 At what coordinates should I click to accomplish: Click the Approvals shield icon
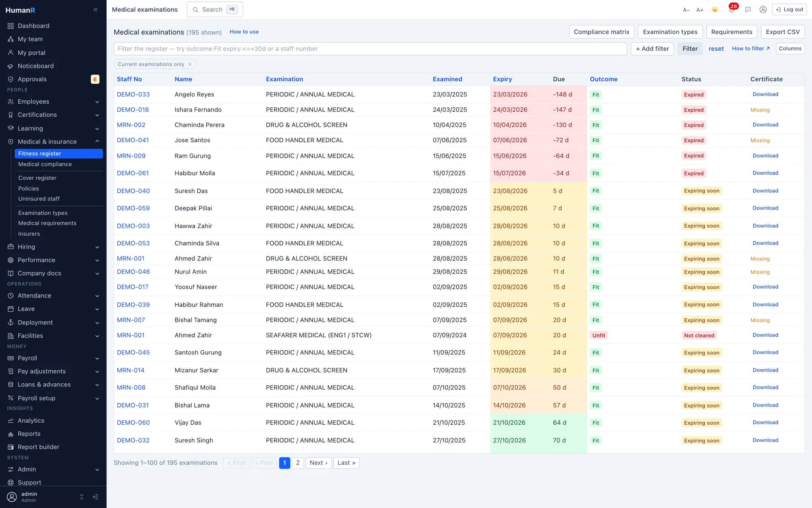click(x=11, y=79)
